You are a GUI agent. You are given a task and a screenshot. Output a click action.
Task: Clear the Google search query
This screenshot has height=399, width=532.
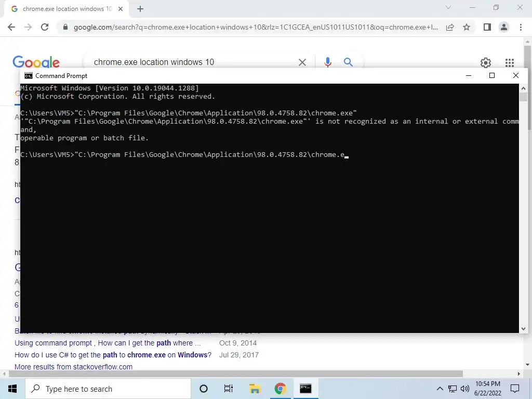pos(302,62)
